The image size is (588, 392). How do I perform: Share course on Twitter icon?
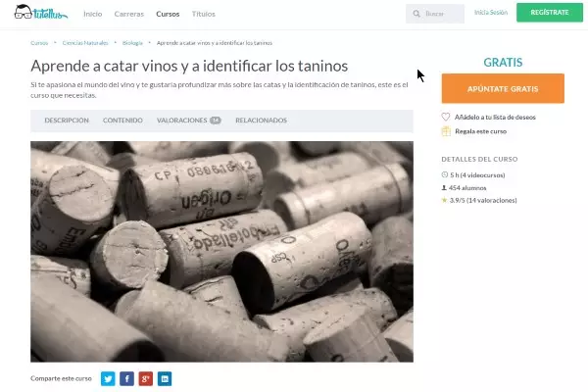click(x=108, y=378)
